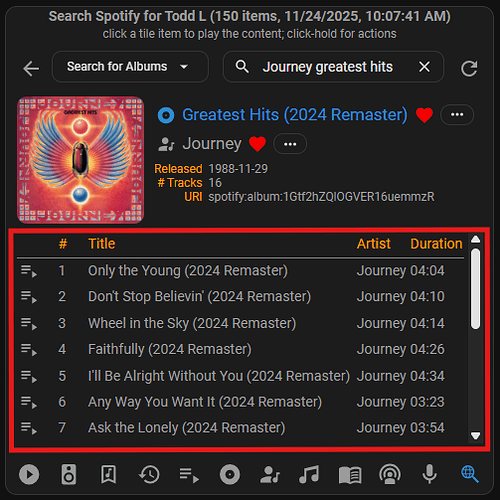Image resolution: width=500 pixels, height=500 pixels.
Task: Open artist favorites icon in footer
Action: 270,475
